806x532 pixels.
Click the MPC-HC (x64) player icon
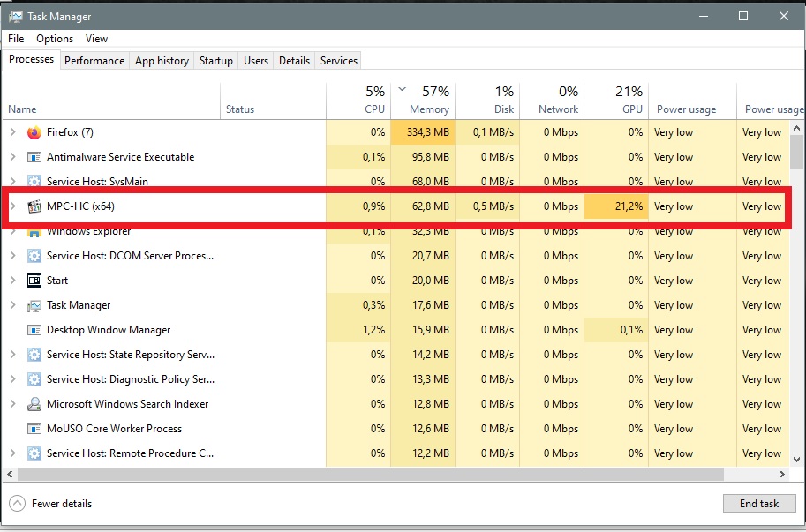(34, 206)
